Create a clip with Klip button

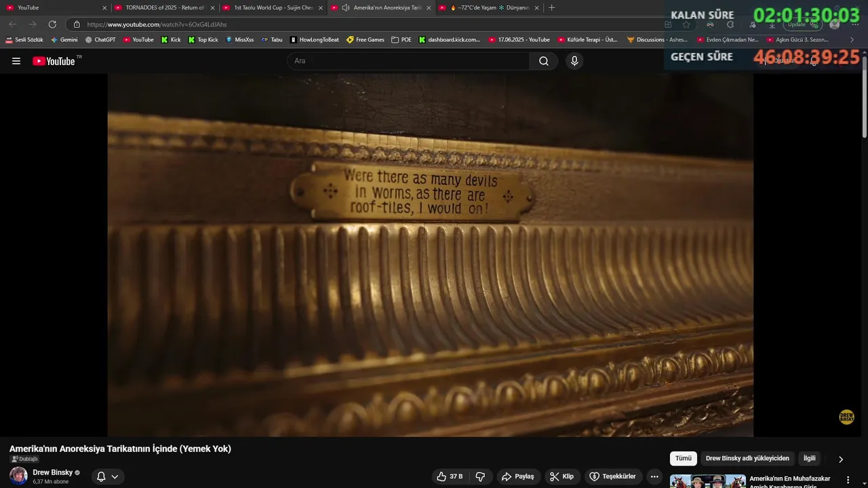coord(562,476)
